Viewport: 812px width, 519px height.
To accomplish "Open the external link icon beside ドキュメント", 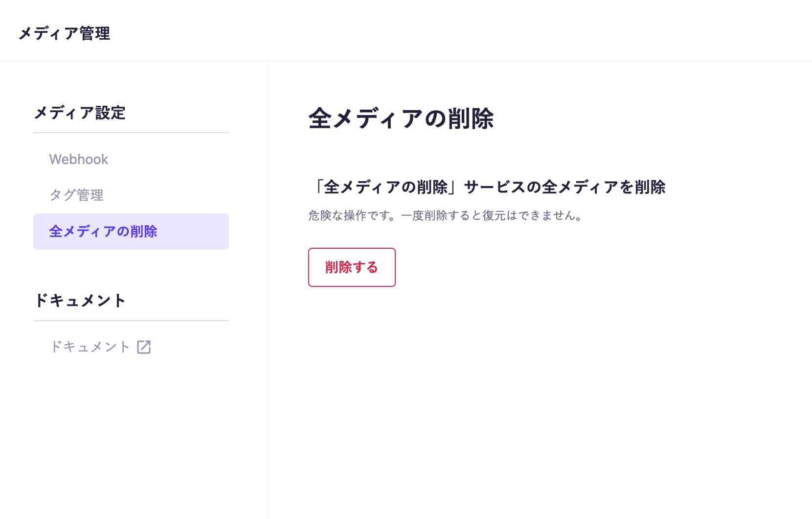I will coord(144,347).
